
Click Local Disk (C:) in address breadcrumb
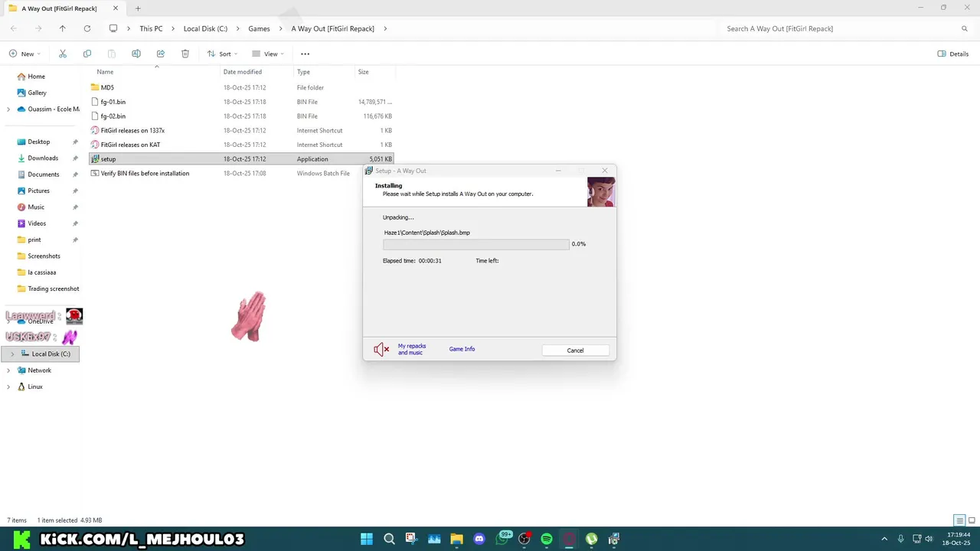(205, 28)
